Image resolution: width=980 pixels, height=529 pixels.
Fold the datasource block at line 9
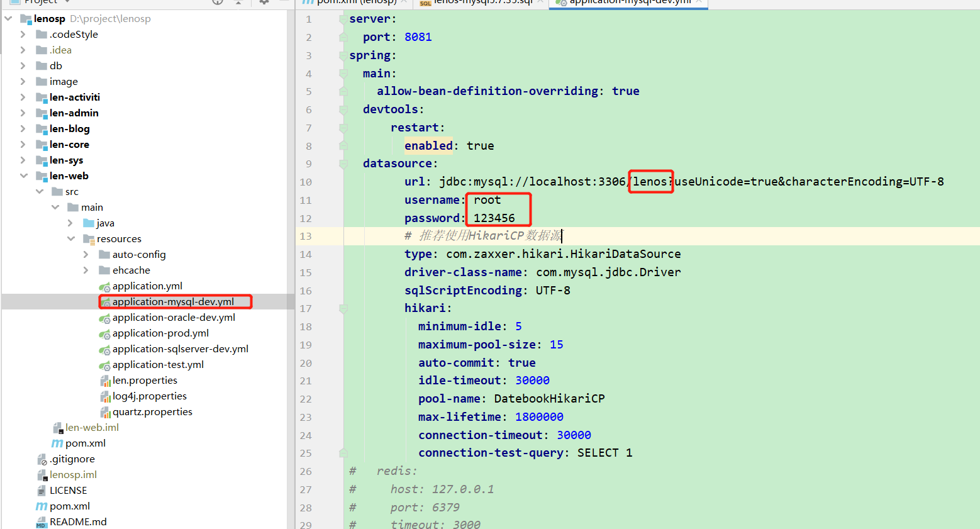(x=343, y=164)
